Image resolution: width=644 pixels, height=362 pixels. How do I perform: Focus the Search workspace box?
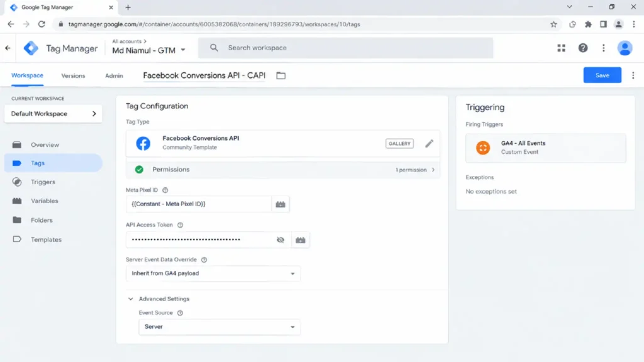click(x=345, y=48)
